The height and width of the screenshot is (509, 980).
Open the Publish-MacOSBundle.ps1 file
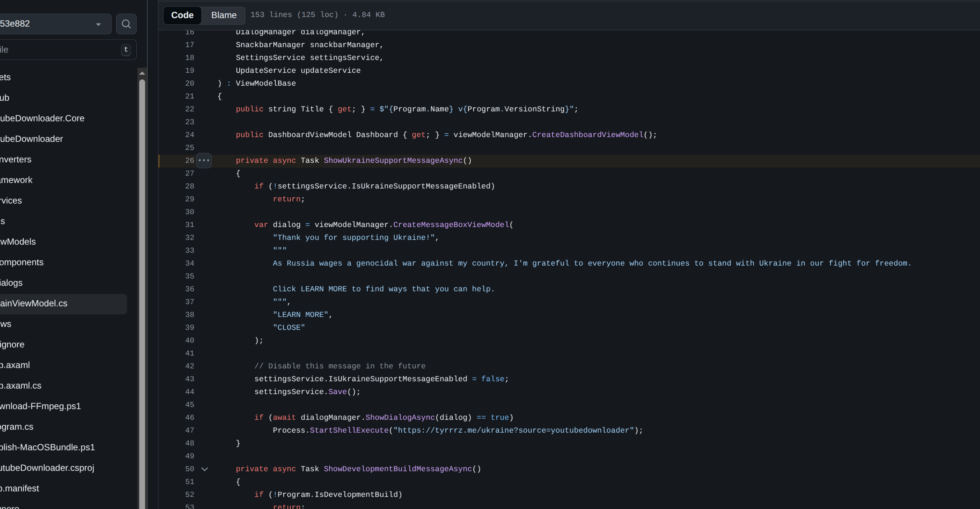coord(47,447)
